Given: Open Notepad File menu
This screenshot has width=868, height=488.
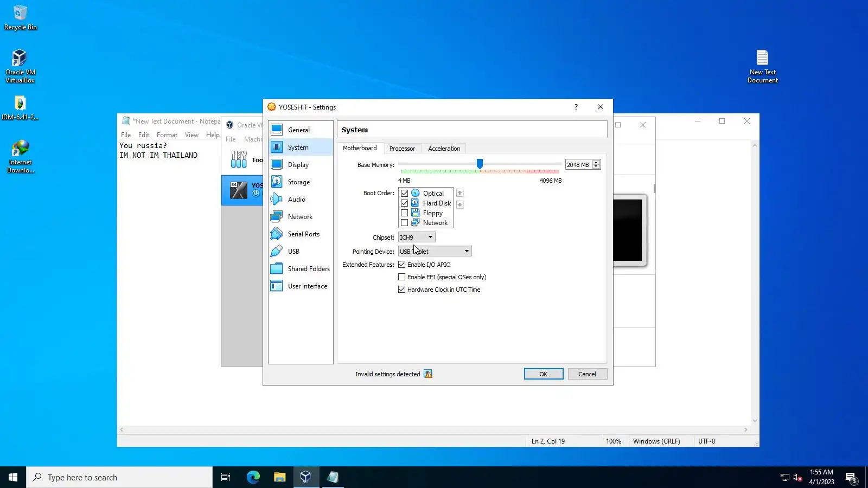Looking at the screenshot, I should tap(126, 135).
